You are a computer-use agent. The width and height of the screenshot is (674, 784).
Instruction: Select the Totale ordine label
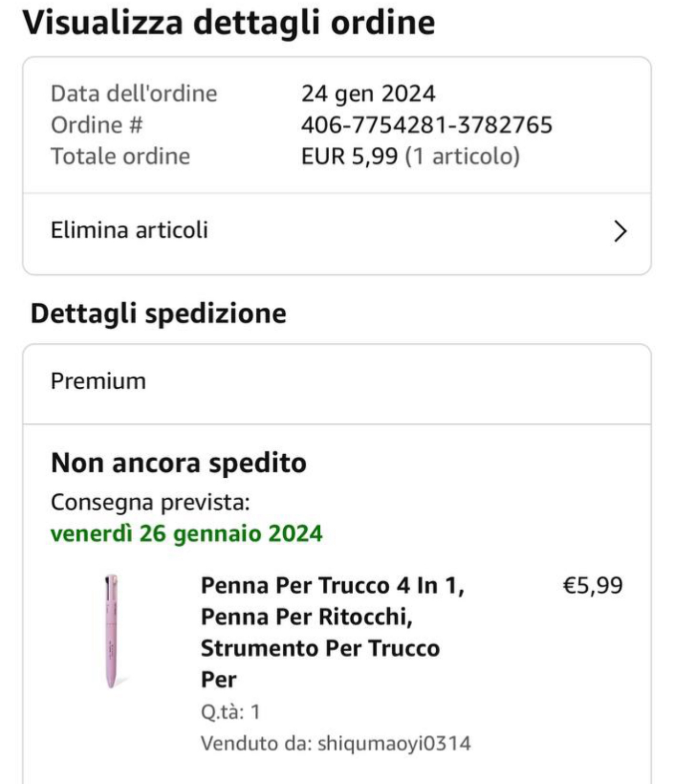pos(120,156)
